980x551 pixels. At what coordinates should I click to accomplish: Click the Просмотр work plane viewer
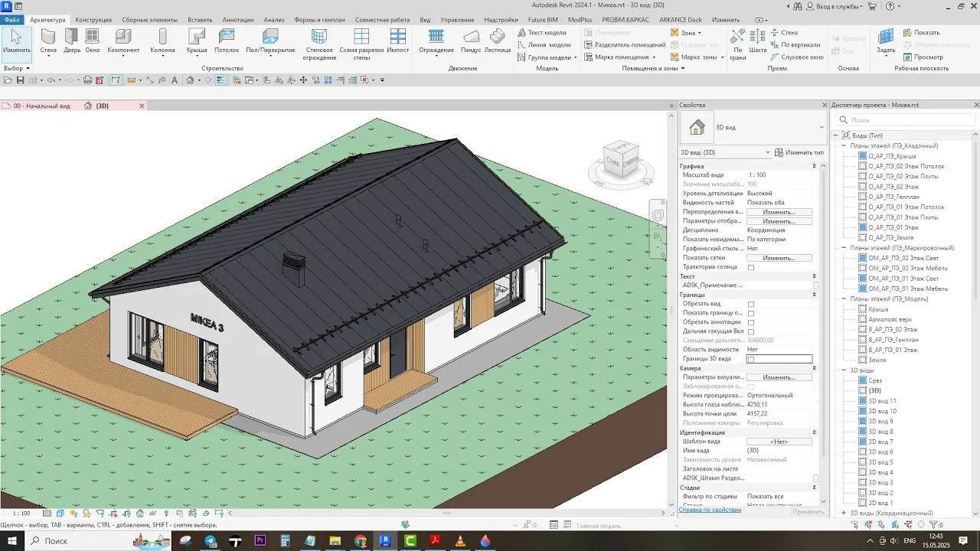[923, 57]
